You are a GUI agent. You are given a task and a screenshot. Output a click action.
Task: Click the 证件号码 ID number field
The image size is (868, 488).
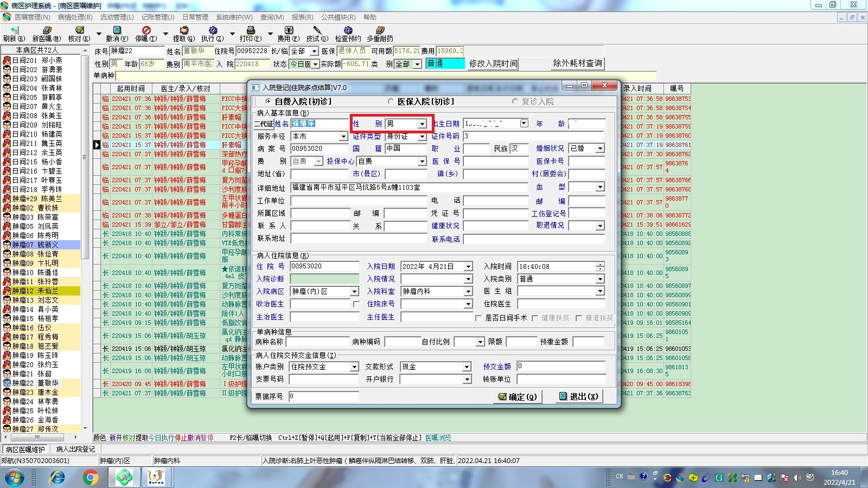point(533,137)
